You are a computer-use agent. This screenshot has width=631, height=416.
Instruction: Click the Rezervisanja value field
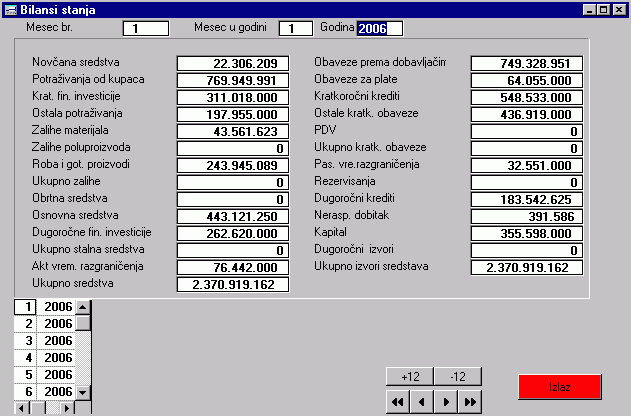pyautogui.click(x=527, y=182)
